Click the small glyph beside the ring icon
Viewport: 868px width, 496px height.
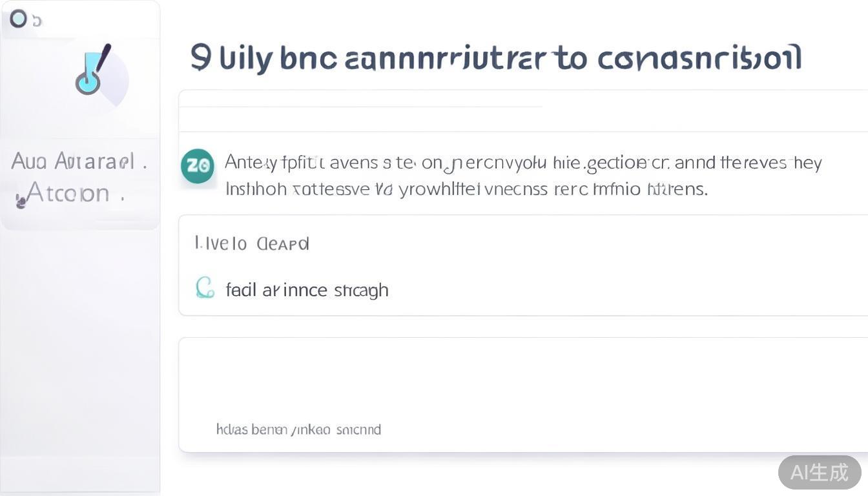point(37,21)
